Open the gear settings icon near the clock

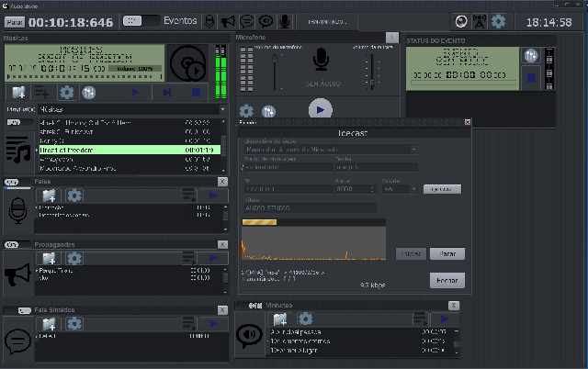(498, 22)
